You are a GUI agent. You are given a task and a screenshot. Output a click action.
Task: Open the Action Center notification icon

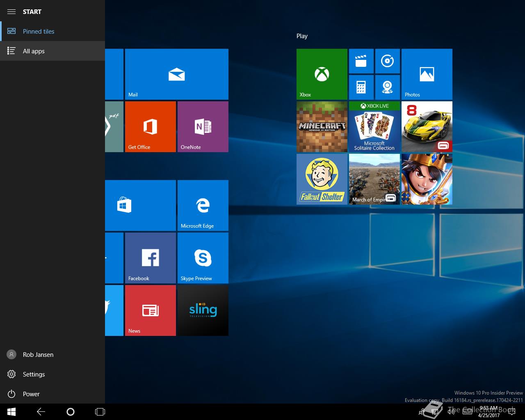click(x=512, y=412)
